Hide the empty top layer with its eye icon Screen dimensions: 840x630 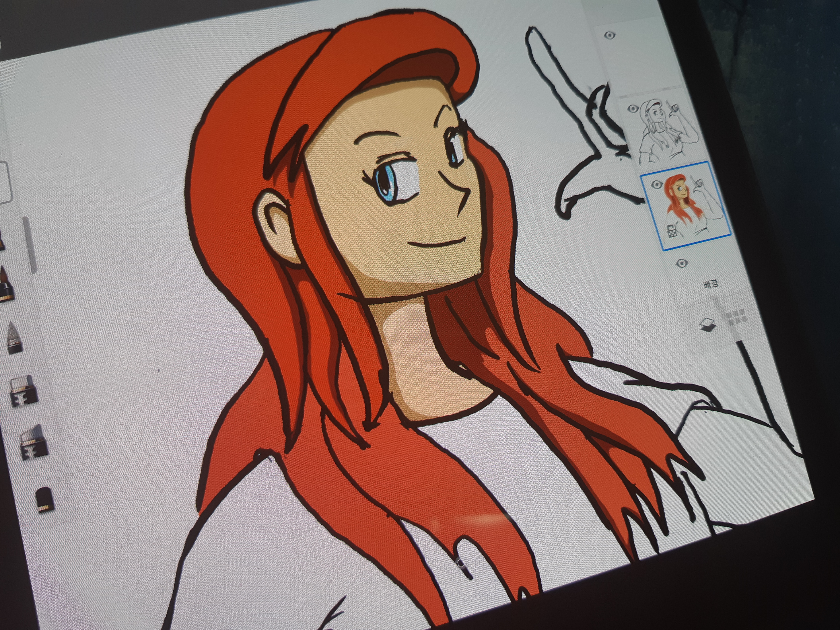[x=610, y=36]
